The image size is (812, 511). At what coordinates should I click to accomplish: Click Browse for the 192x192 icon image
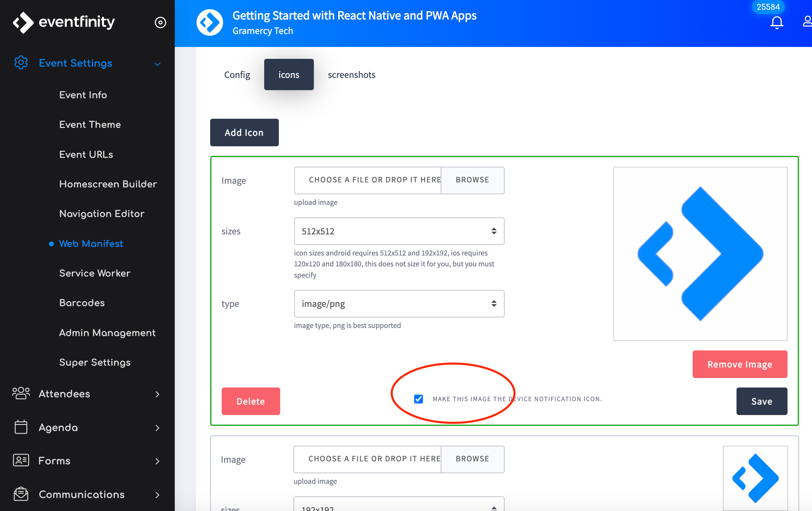point(472,459)
